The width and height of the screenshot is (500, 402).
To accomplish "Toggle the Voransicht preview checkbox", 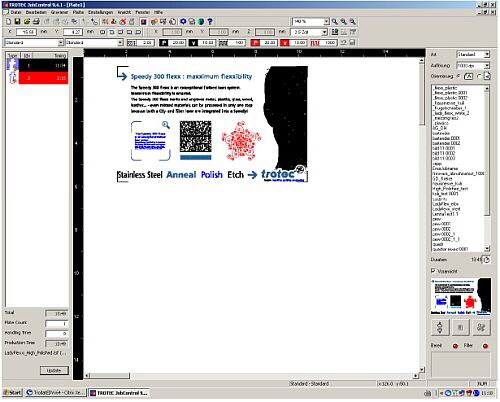I will point(433,271).
